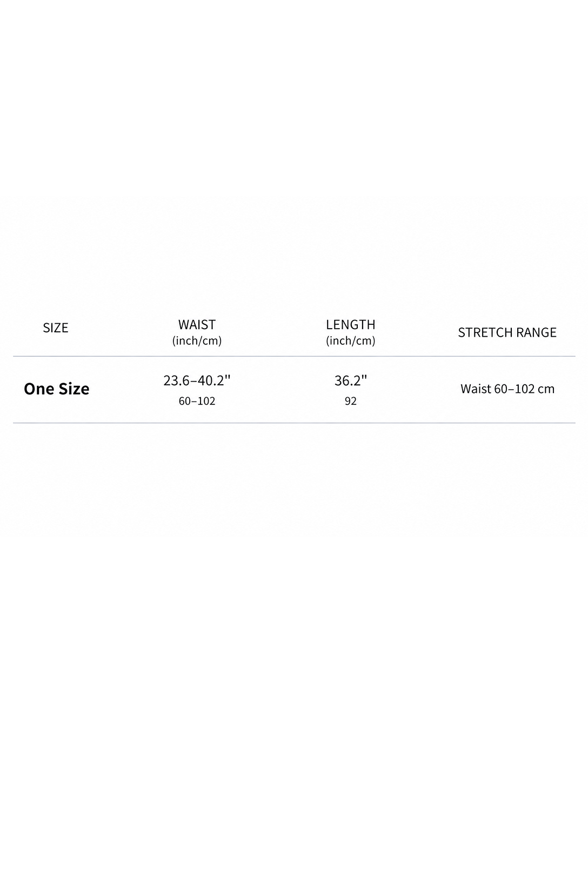Click the inch mark after 36.2
The height and width of the screenshot is (882, 588).
365,377
